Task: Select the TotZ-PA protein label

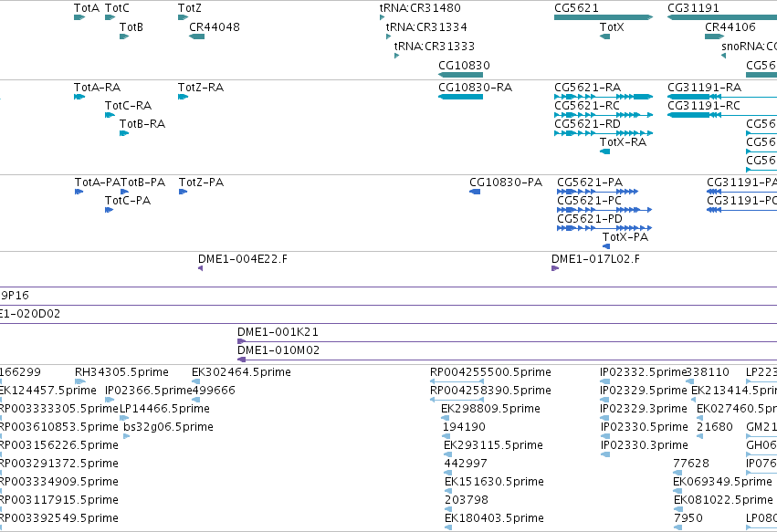Action: tap(201, 183)
